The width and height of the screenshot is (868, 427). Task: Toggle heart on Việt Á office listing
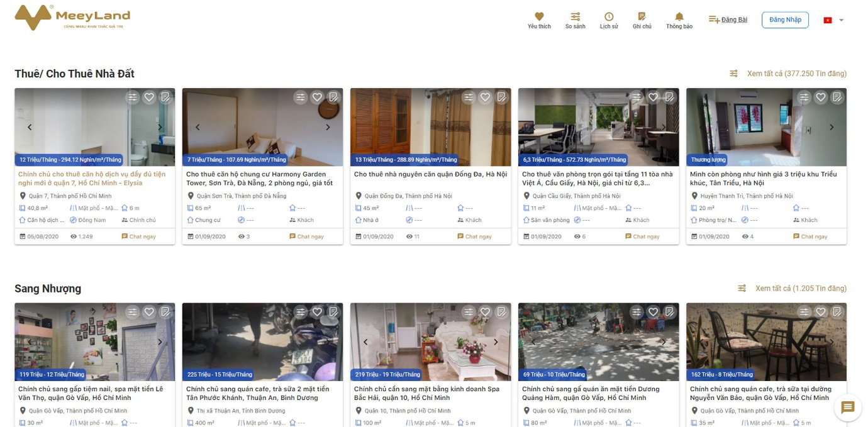pyautogui.click(x=653, y=97)
